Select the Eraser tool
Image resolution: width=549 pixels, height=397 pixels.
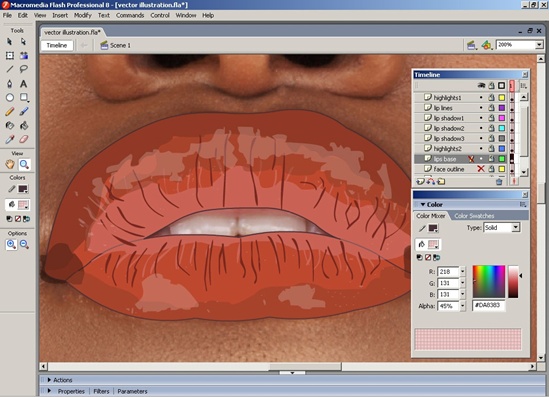tap(23, 139)
